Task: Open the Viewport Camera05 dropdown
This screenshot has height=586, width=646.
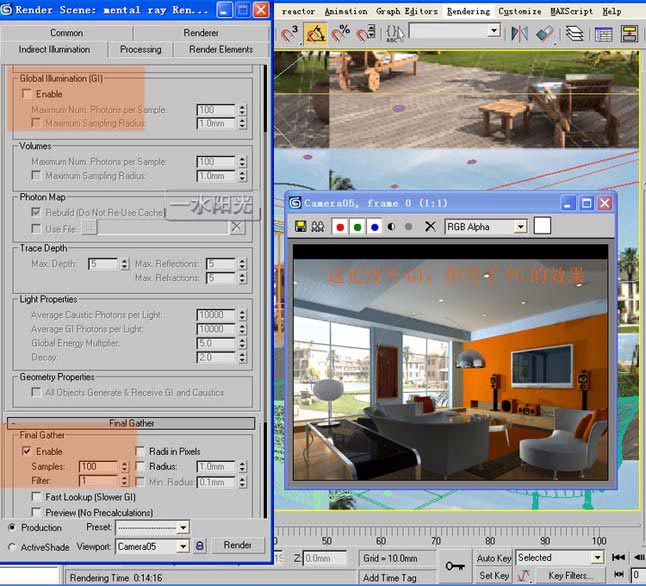Action: tap(183, 546)
